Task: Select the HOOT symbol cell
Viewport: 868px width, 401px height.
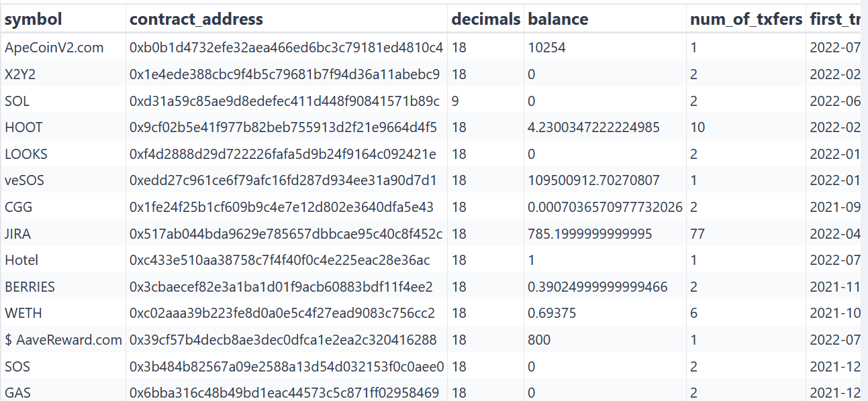Action: pyautogui.click(x=24, y=127)
